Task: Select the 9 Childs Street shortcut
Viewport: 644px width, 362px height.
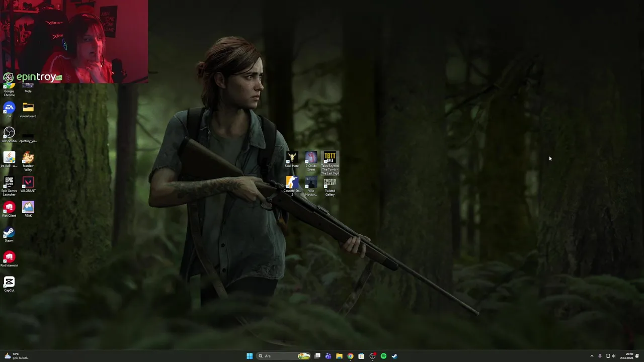Action: click(x=311, y=161)
